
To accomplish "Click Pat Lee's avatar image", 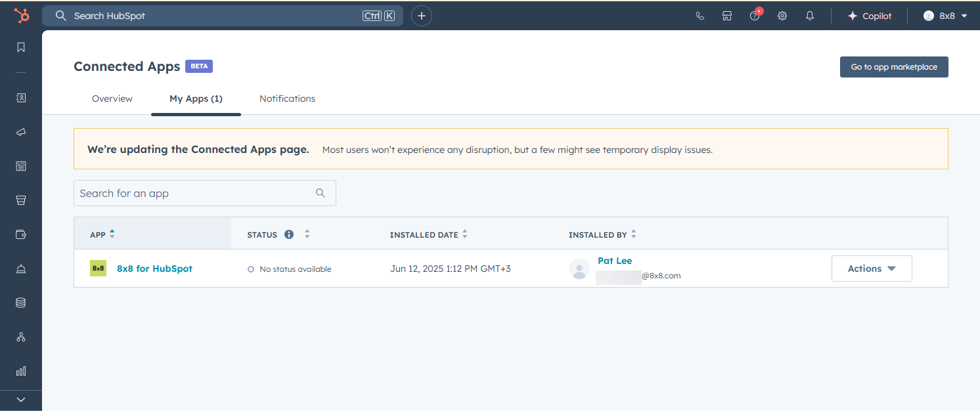I will [x=579, y=269].
